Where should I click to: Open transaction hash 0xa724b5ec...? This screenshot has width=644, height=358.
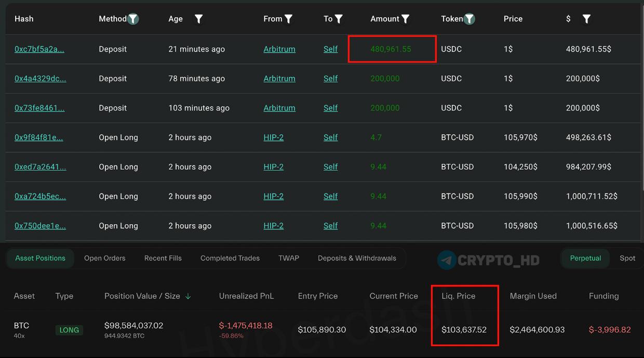(x=41, y=197)
